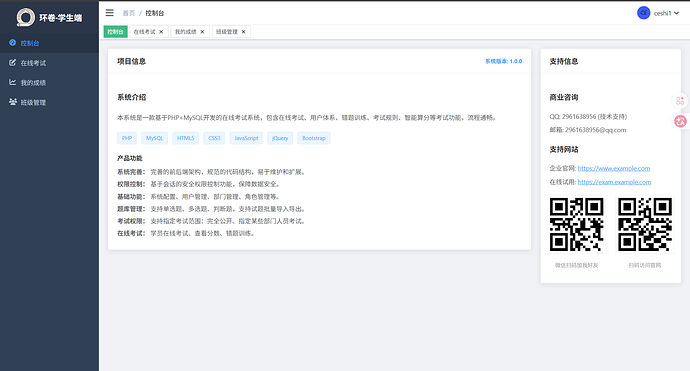Switch to the 我的成绩 tab
690x371 pixels.
190,32
